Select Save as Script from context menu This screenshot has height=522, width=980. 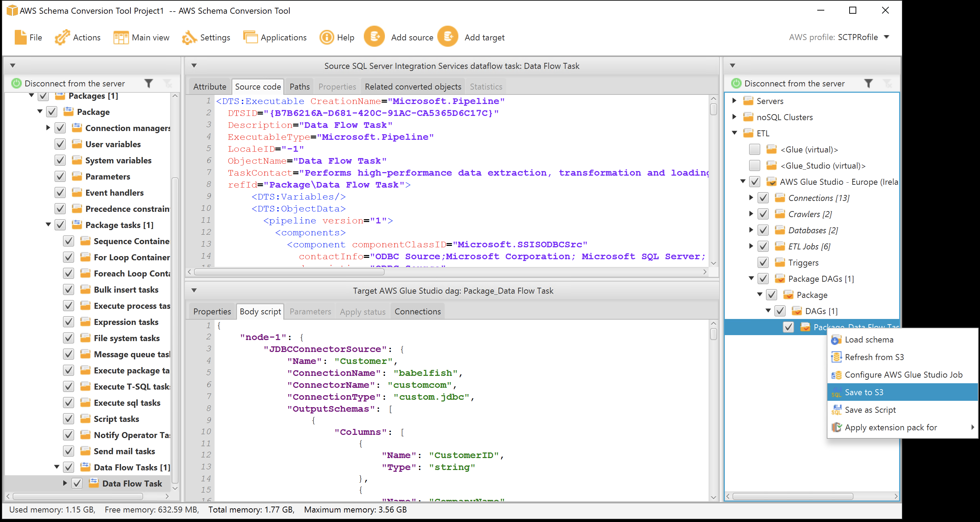(x=870, y=410)
